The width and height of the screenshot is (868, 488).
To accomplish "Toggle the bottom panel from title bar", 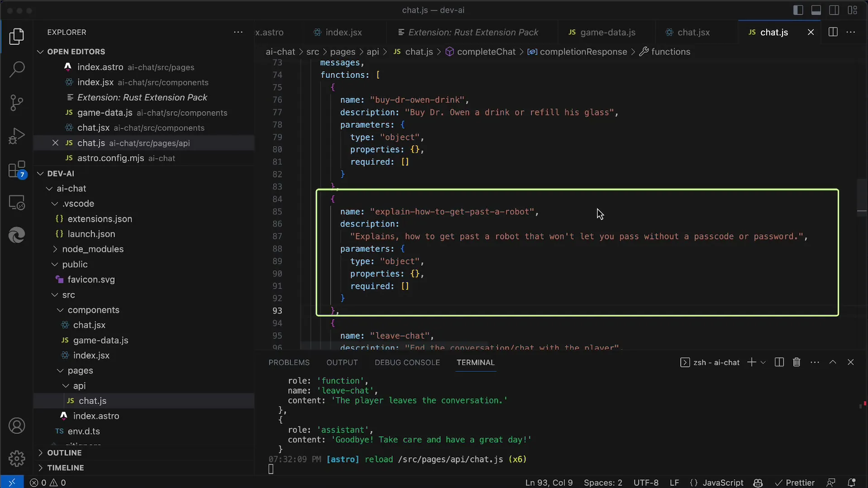I will pyautogui.click(x=816, y=10).
